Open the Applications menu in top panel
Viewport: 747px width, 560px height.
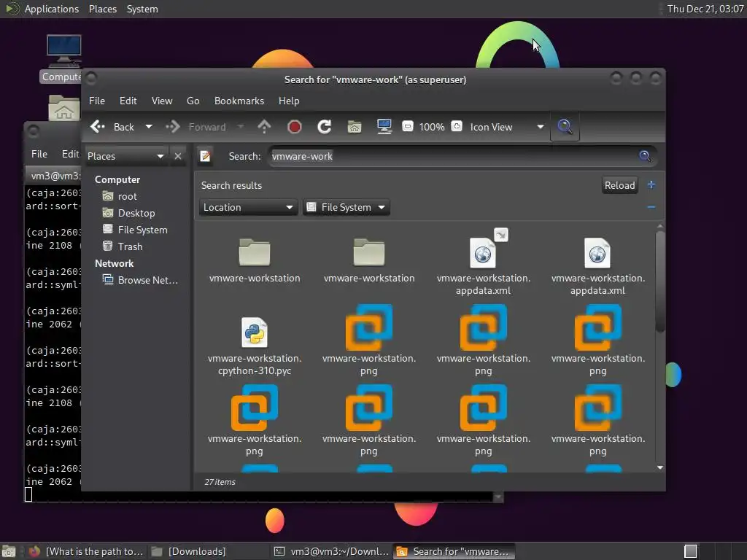tap(52, 9)
